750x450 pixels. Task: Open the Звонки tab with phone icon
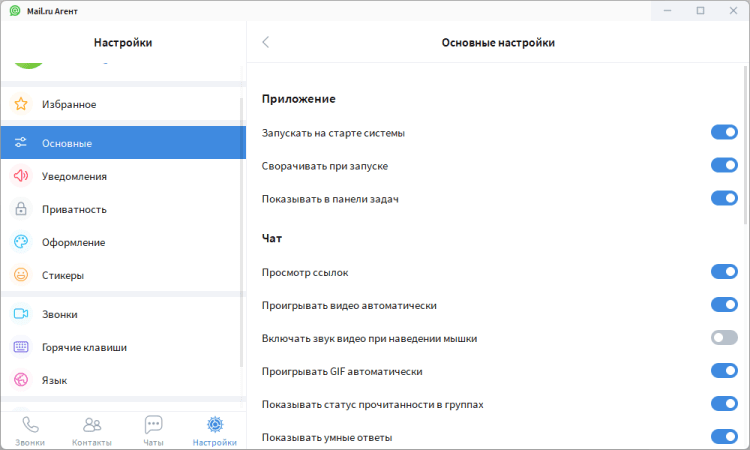30,430
